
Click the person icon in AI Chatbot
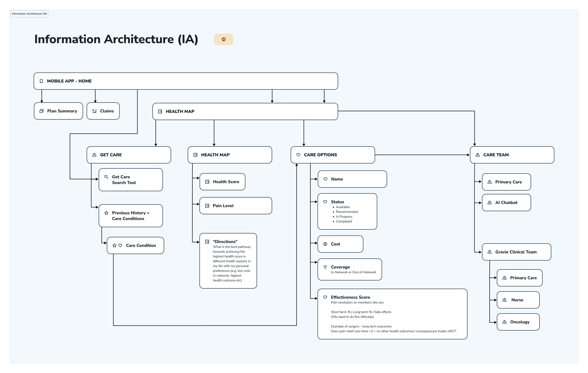click(x=490, y=203)
